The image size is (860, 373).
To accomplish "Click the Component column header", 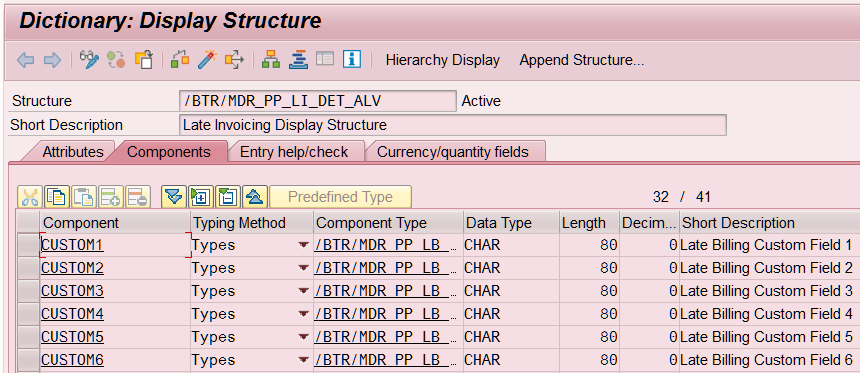I will [x=115, y=223].
